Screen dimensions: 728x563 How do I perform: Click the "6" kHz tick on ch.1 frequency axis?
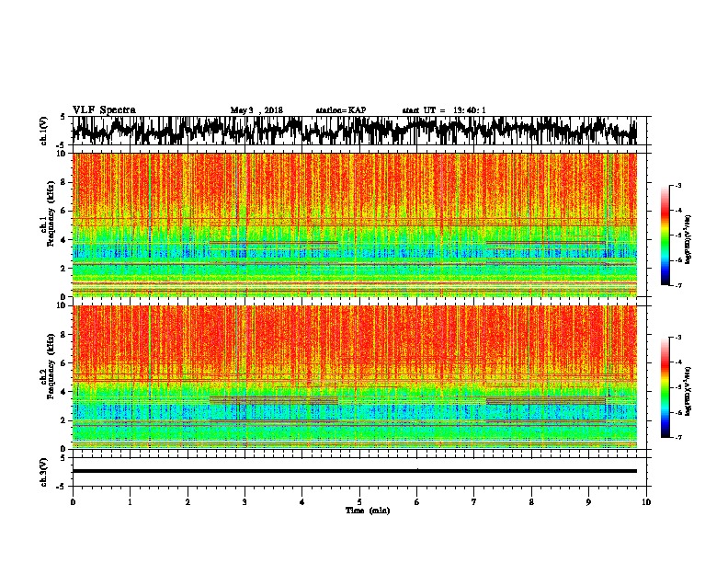64,211
